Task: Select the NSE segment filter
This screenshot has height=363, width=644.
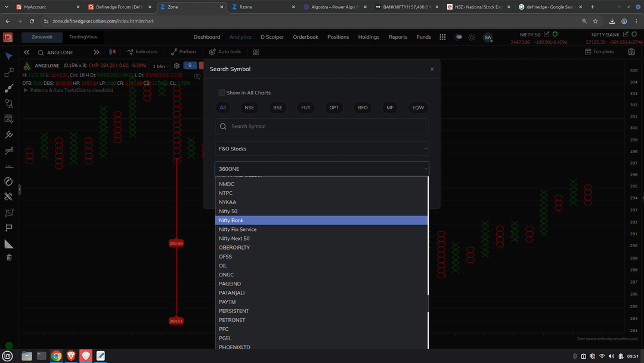Action: (249, 107)
